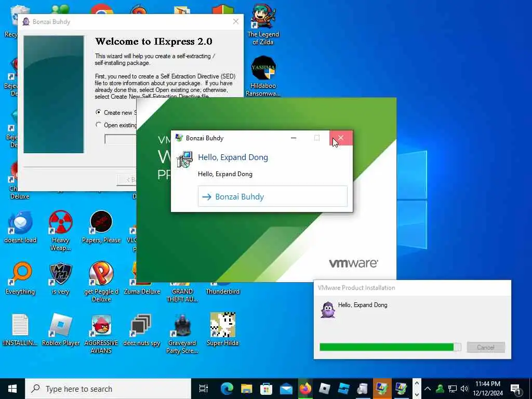The width and height of the screenshot is (532, 399).
Task: Open the green user tray icon
Action: (x=440, y=389)
